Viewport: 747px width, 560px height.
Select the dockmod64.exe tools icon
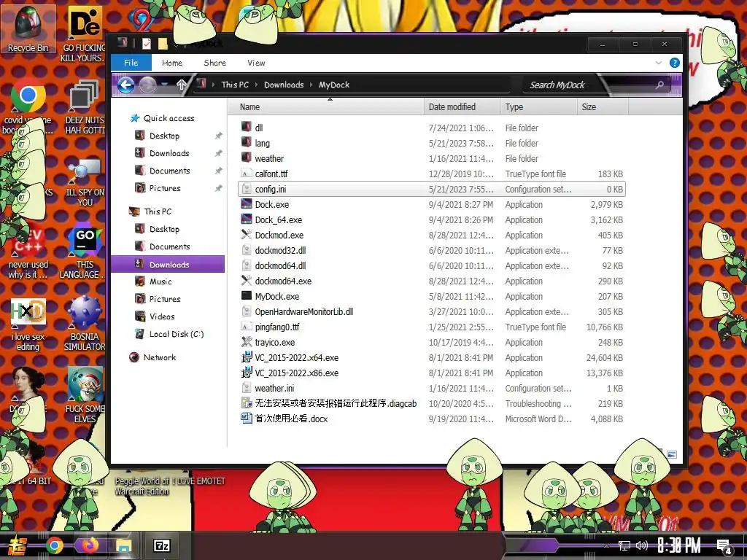(247, 281)
